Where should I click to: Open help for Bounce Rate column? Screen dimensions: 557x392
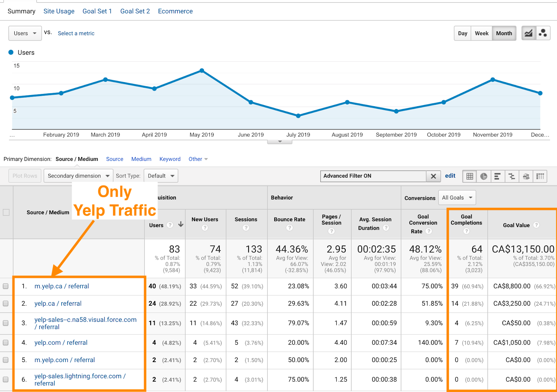[290, 228]
